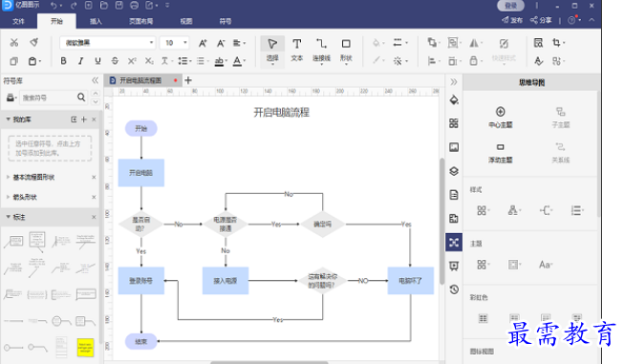Click the Share button
This screenshot has width=624, height=364.
coord(541,20)
